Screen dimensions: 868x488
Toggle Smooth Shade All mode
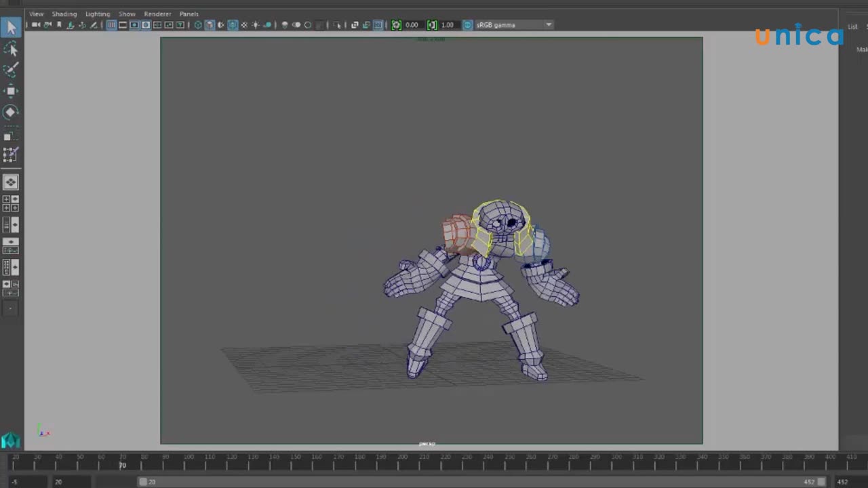coord(210,25)
